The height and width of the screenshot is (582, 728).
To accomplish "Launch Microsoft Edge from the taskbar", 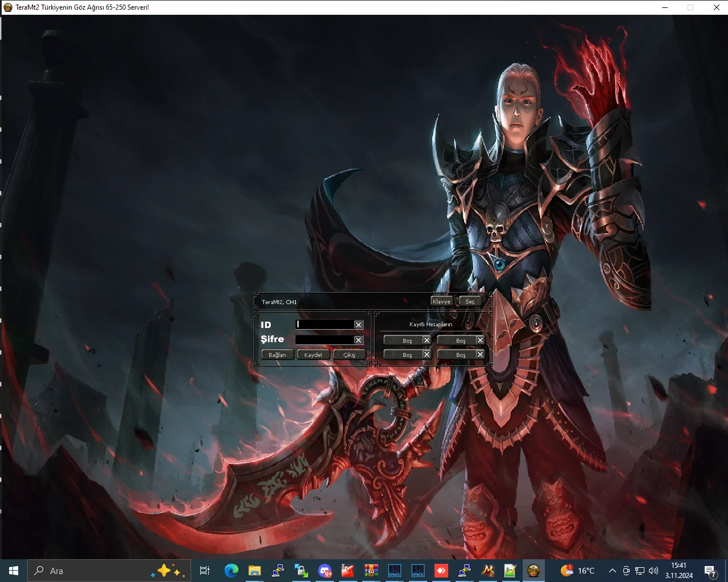I will [231, 571].
